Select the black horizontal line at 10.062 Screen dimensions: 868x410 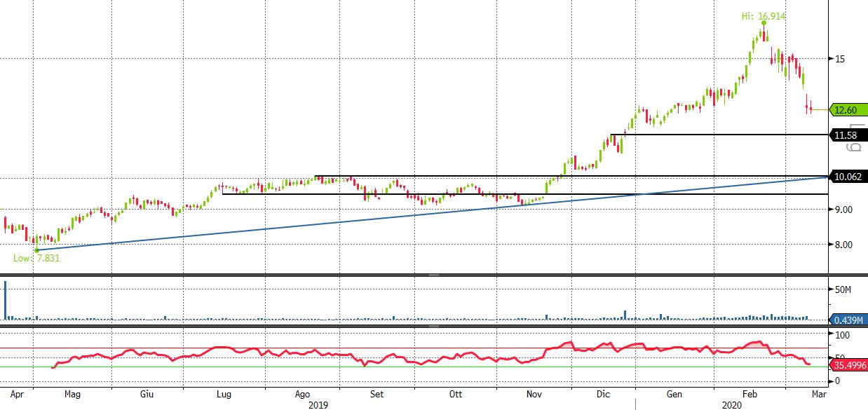[571, 176]
